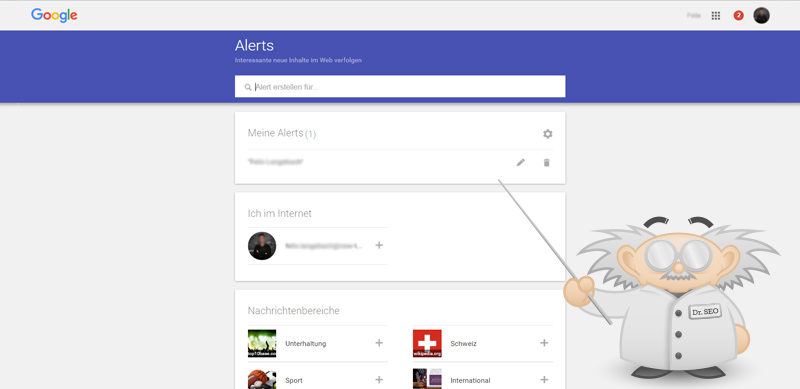Click the 'Meine Alerts (1)' heading
Viewport: 800px width, 389px height.
282,134
